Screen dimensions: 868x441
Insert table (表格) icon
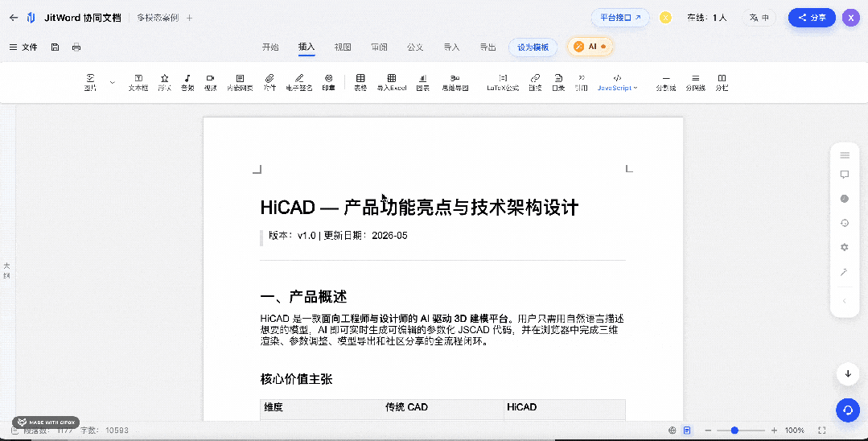pyautogui.click(x=360, y=78)
